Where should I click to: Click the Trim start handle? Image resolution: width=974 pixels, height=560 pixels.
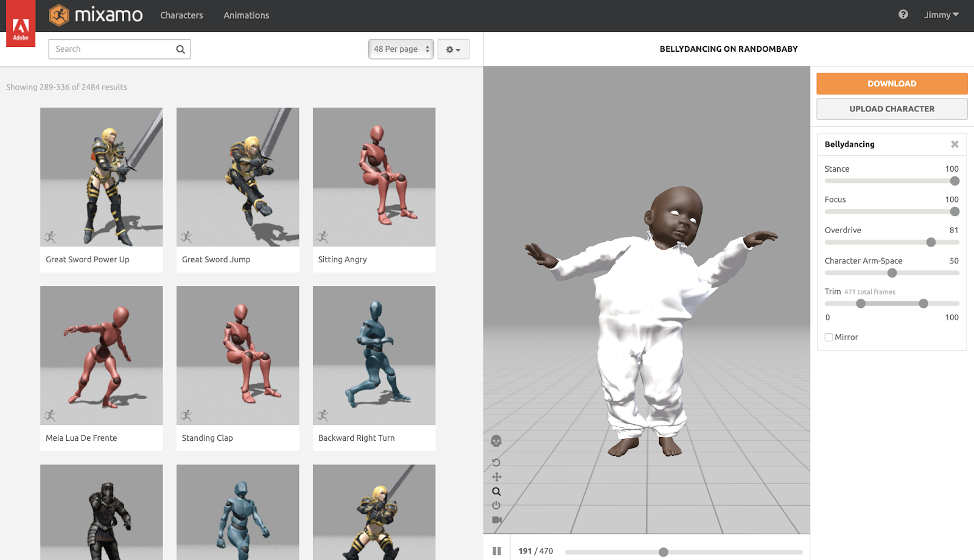(861, 304)
